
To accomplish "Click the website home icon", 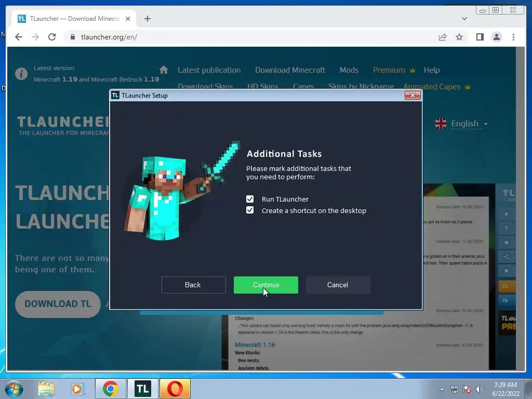I will [x=164, y=70].
